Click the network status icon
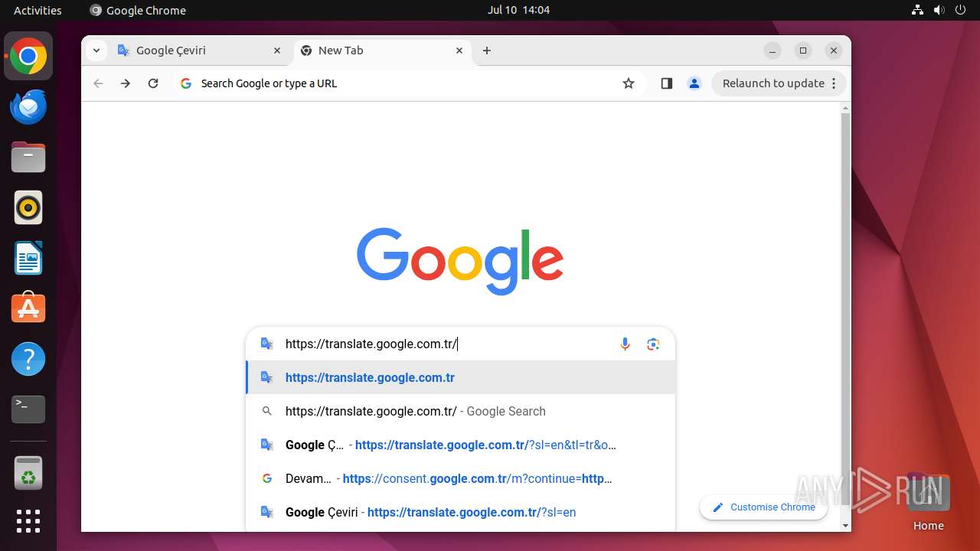 pos(917,10)
